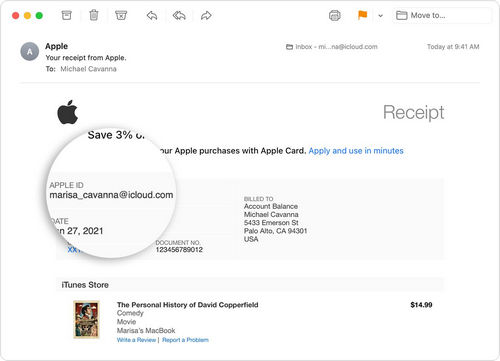Click address line '5433 Emerson St'
The width and height of the screenshot is (500, 361).
click(271, 223)
